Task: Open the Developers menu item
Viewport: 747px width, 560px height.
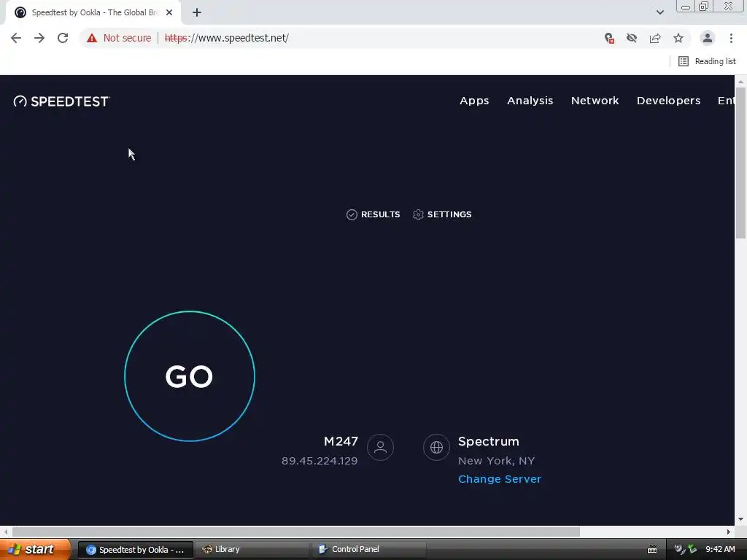Action: point(668,101)
